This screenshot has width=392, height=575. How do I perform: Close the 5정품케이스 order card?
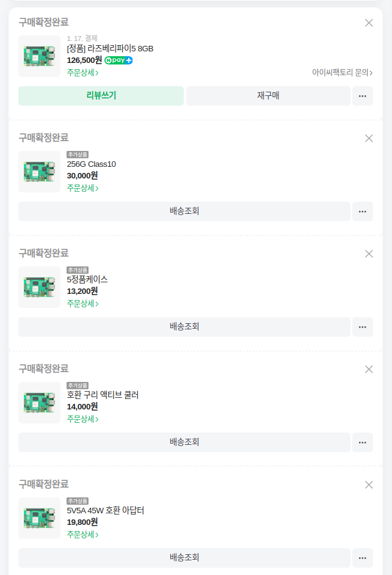click(x=369, y=254)
